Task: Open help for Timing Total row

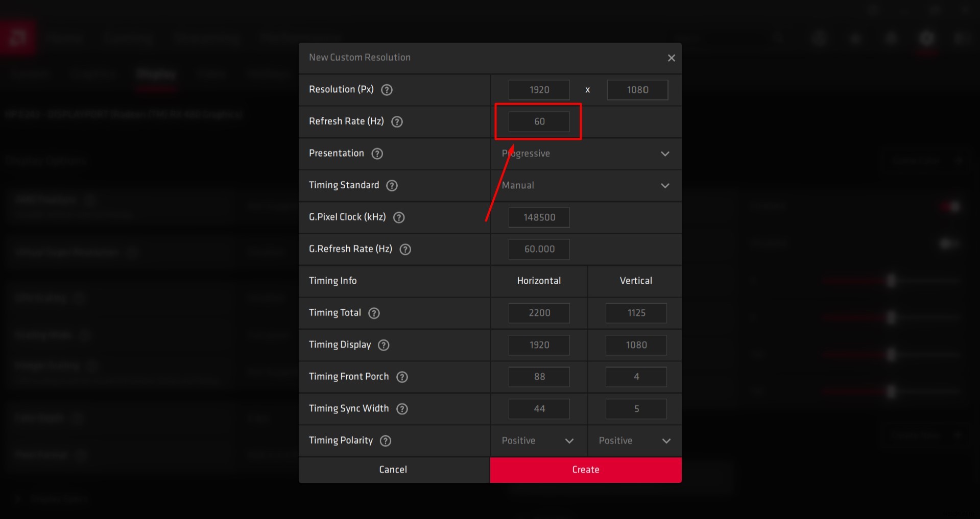Action: click(373, 313)
